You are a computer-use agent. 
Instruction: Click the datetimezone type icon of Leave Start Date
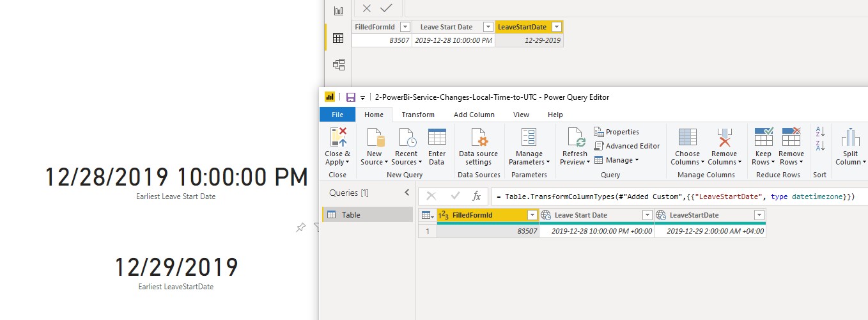coord(546,215)
